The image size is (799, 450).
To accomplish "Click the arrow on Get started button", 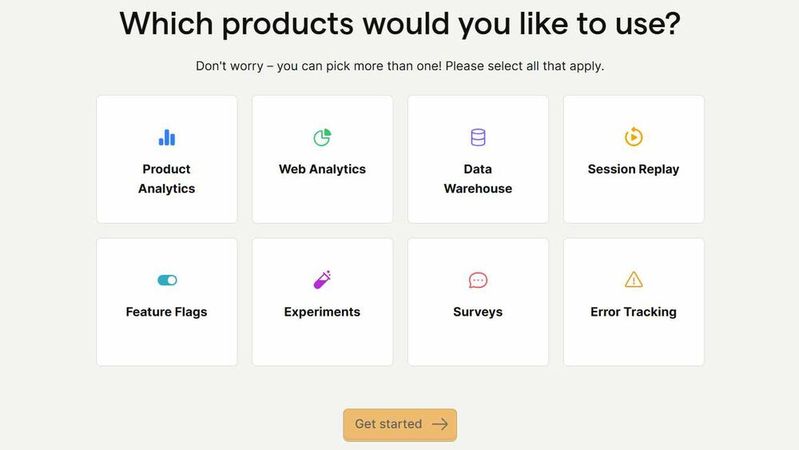I will pyautogui.click(x=440, y=424).
